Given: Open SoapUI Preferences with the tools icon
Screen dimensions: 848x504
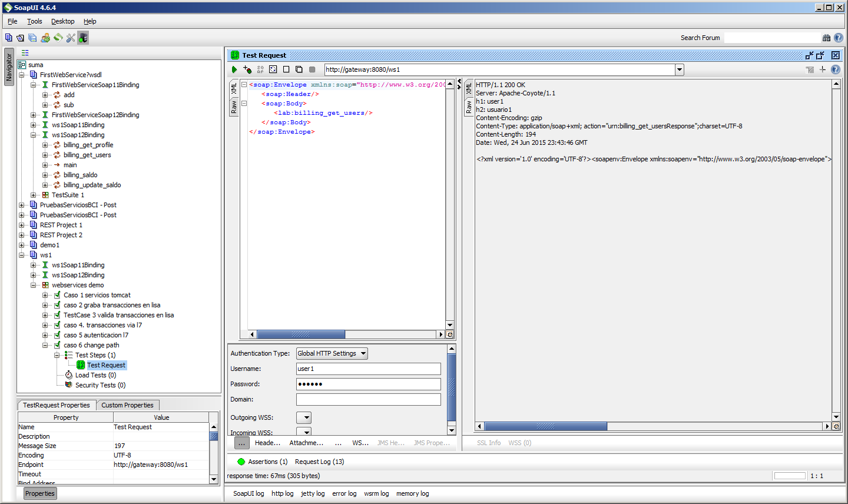Looking at the screenshot, I should 71,37.
